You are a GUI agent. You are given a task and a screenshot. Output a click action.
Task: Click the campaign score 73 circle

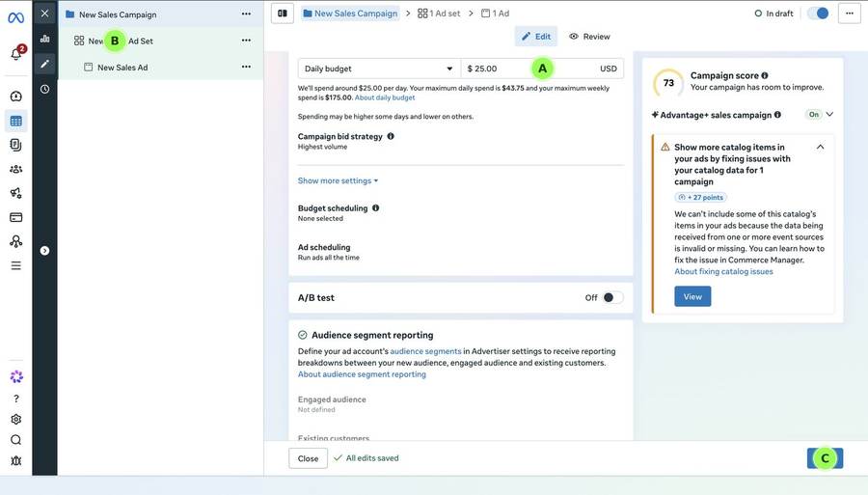point(668,83)
